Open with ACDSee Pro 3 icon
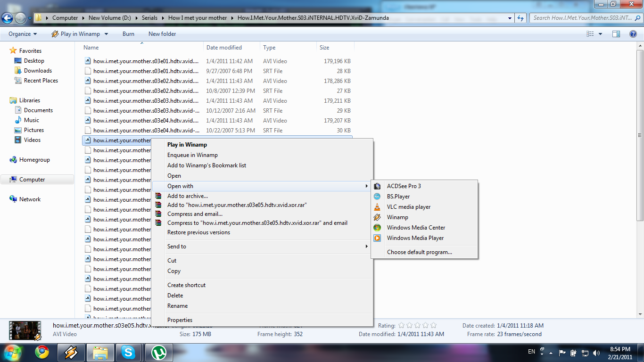644x362 pixels. (x=377, y=186)
